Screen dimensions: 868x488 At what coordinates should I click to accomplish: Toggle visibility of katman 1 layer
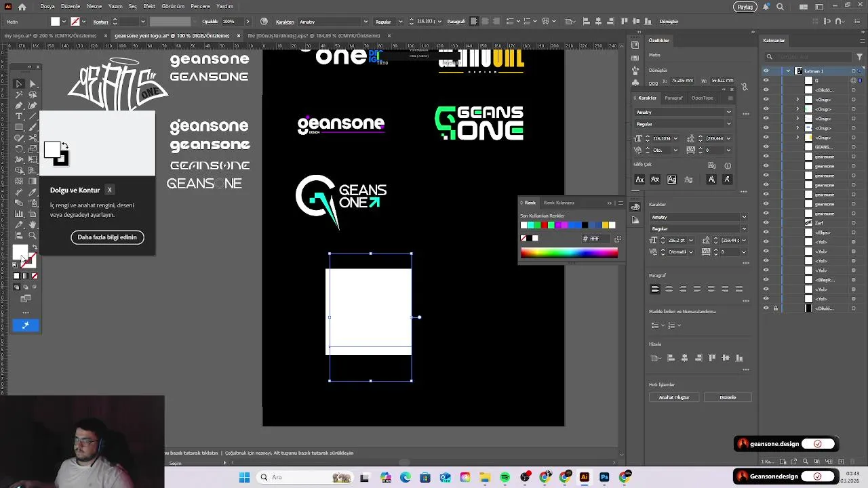pos(766,71)
